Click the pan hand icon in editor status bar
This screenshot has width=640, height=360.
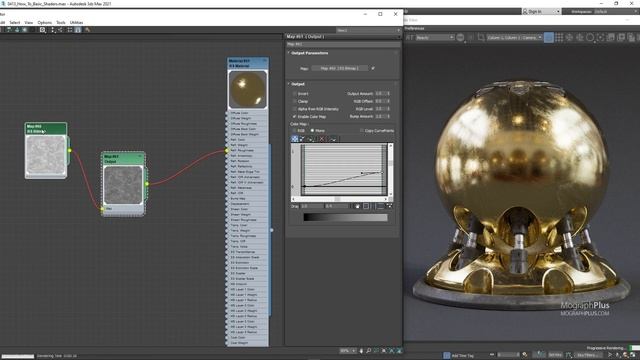[x=361, y=351]
